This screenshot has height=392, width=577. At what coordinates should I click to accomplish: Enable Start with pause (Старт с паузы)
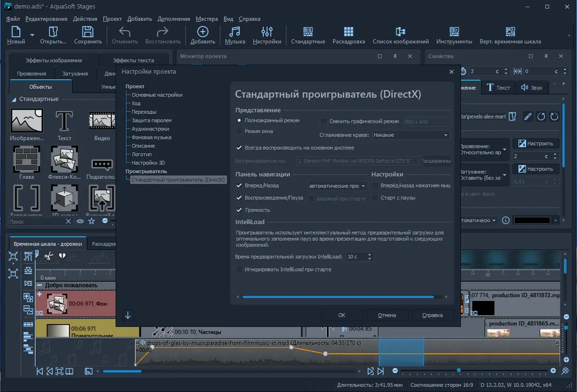(x=376, y=198)
